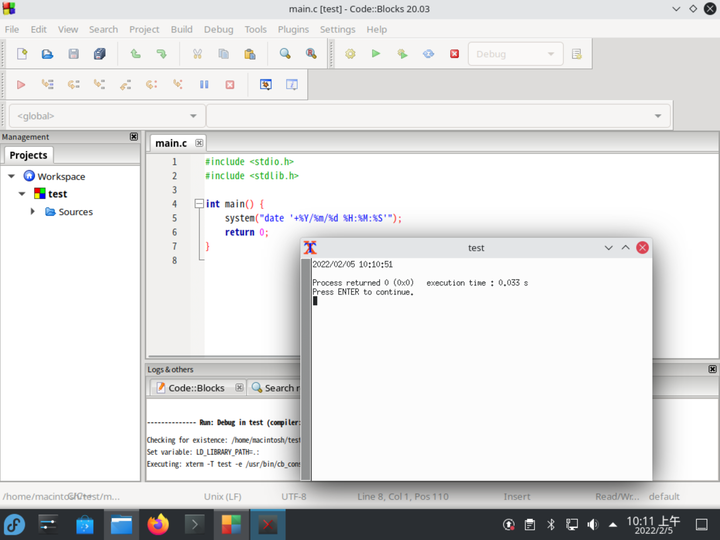The image size is (720, 540).
Task: Select the Projects tab in Management
Action: [28, 155]
